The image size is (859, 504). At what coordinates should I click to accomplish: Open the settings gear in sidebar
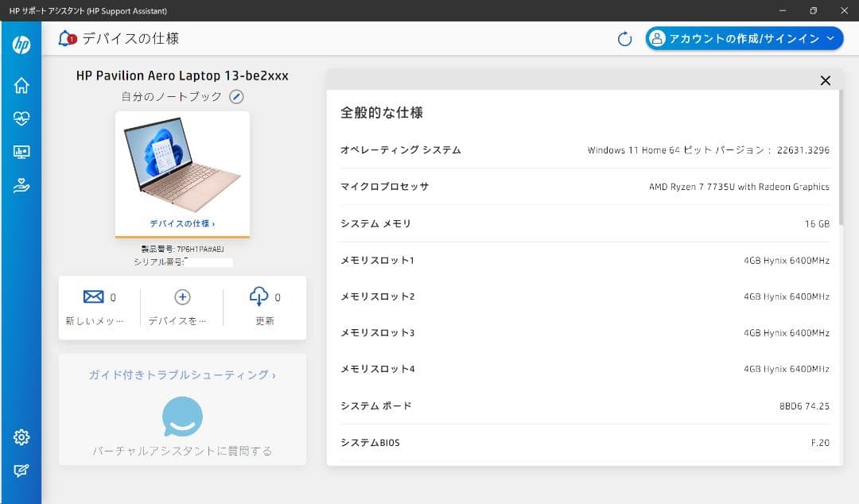(x=21, y=437)
